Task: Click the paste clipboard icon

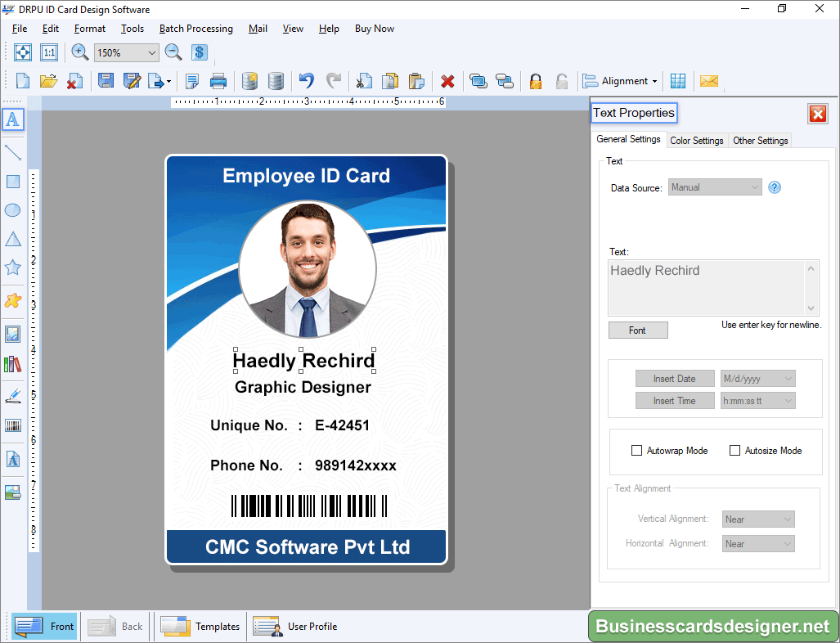Action: pos(416,81)
